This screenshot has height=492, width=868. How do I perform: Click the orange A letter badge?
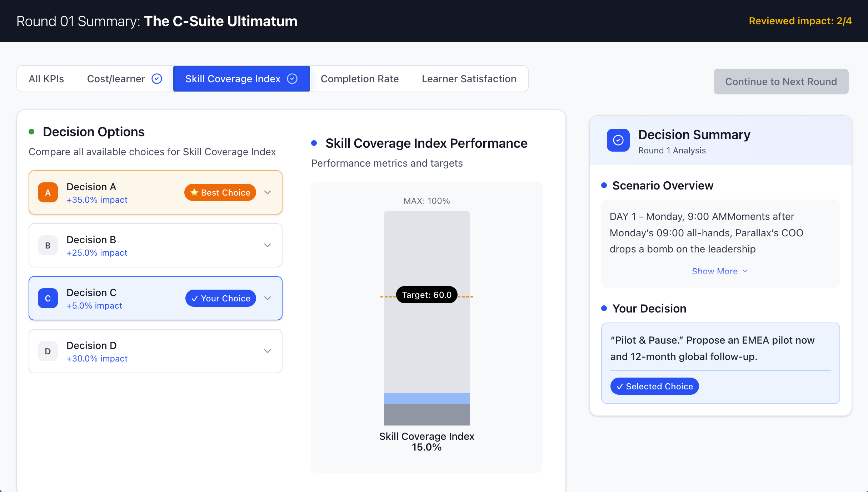tap(48, 193)
